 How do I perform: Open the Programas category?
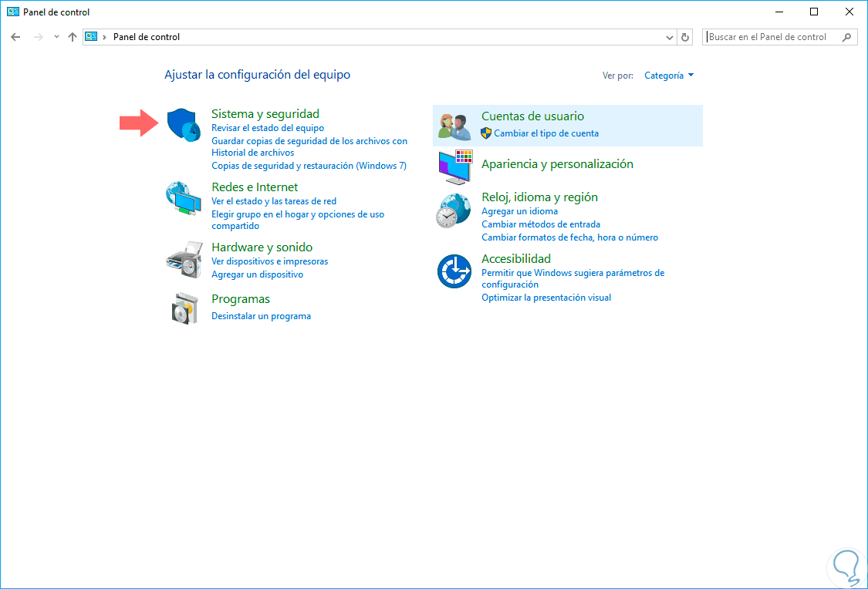241,298
